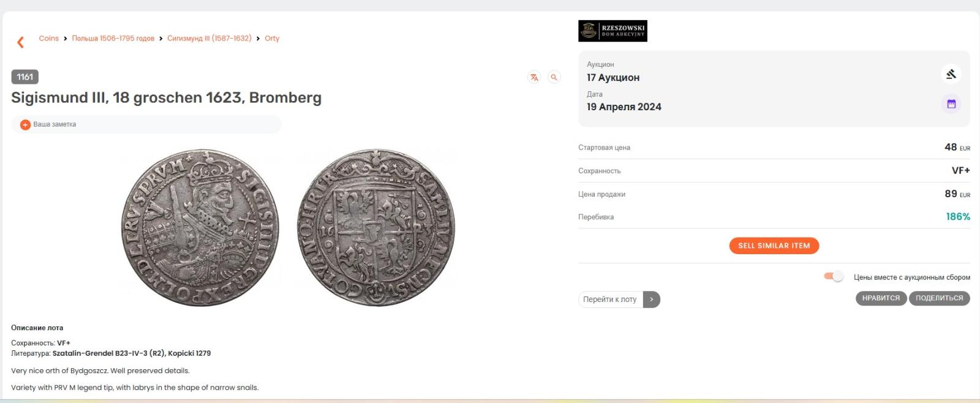The height and width of the screenshot is (403, 980).
Task: Click the purple calendar date icon
Action: click(x=951, y=104)
